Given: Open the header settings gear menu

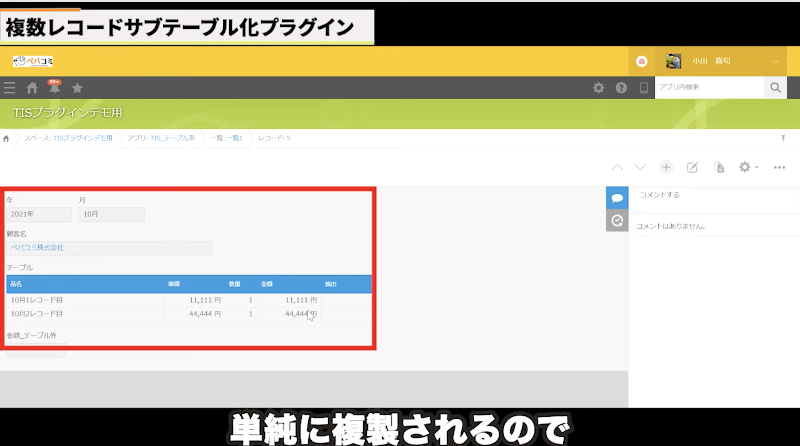Looking at the screenshot, I should pos(598,88).
